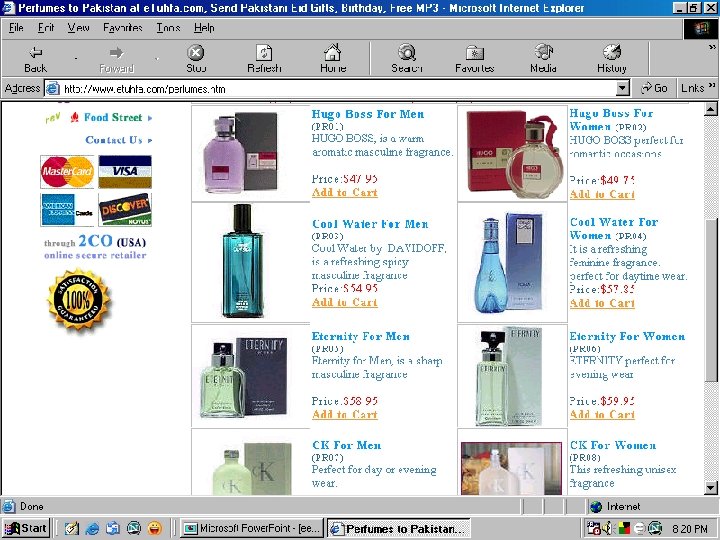
Task: Open the Media pane
Action: tap(543, 59)
